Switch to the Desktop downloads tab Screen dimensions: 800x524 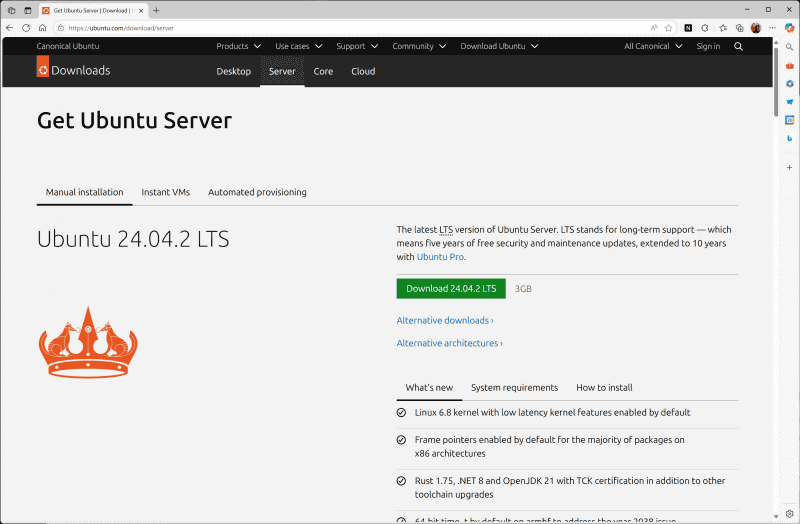pos(234,71)
